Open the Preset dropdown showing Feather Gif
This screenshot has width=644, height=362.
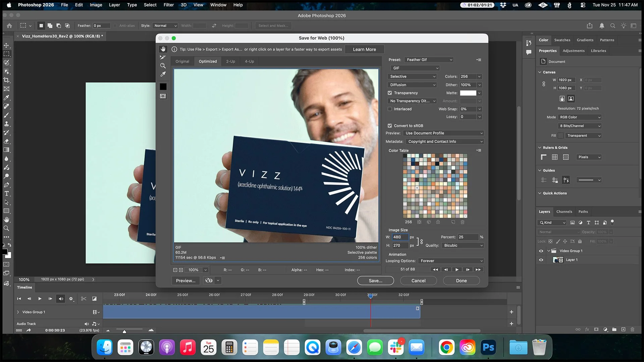pos(429,59)
